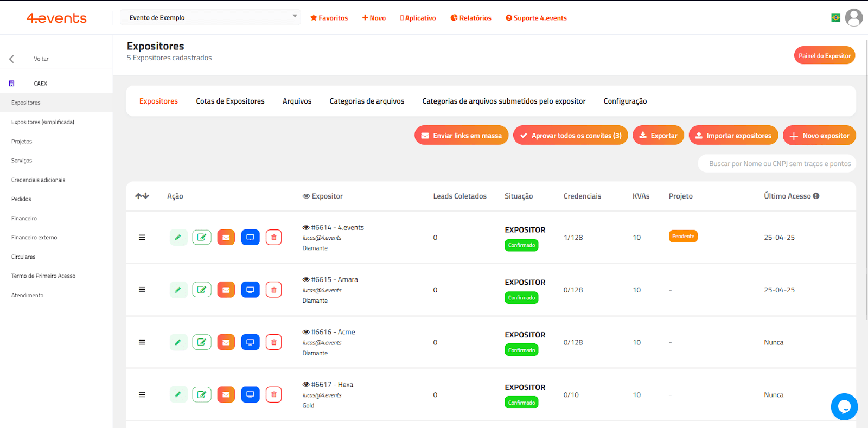Viewport: 868px width, 428px height.
Task: Switch to Cotas de Expositores tab
Action: (230, 101)
